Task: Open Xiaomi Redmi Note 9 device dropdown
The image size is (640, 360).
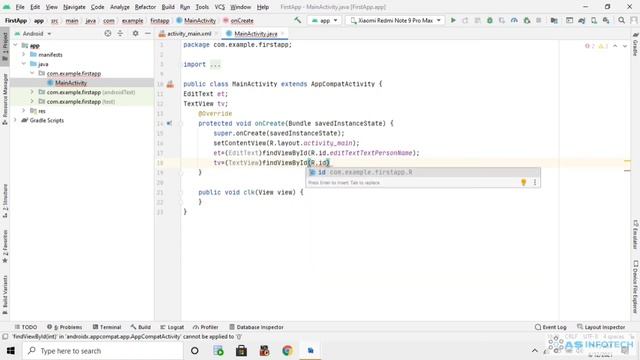Action: point(395,20)
